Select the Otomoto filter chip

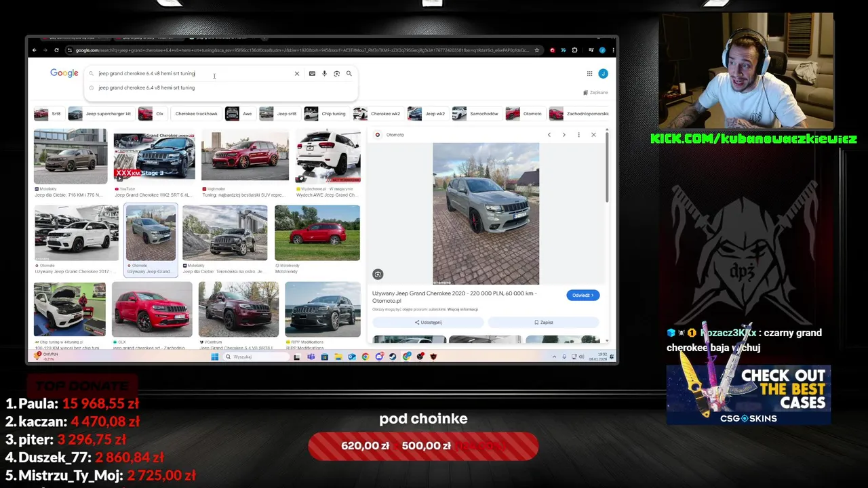pyautogui.click(x=525, y=114)
